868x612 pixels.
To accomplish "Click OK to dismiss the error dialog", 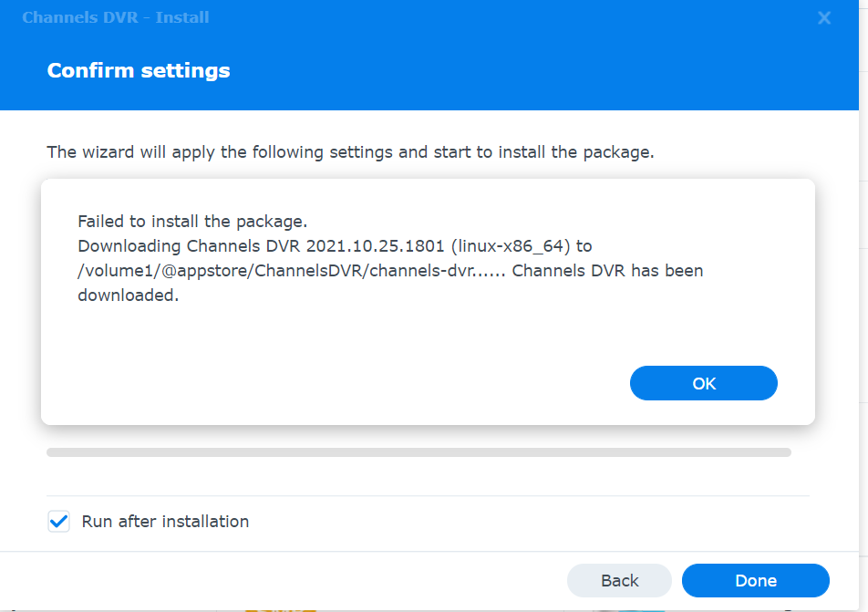I will pos(703,383).
